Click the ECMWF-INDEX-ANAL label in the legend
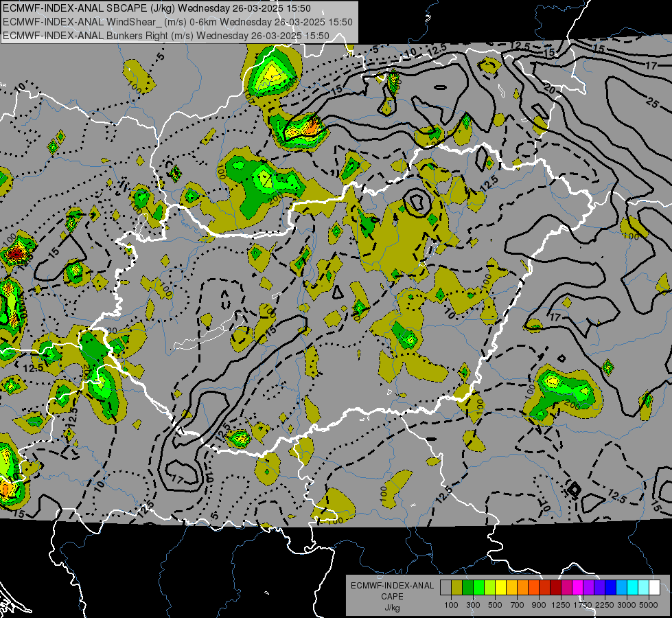The image size is (672, 618). [392, 586]
